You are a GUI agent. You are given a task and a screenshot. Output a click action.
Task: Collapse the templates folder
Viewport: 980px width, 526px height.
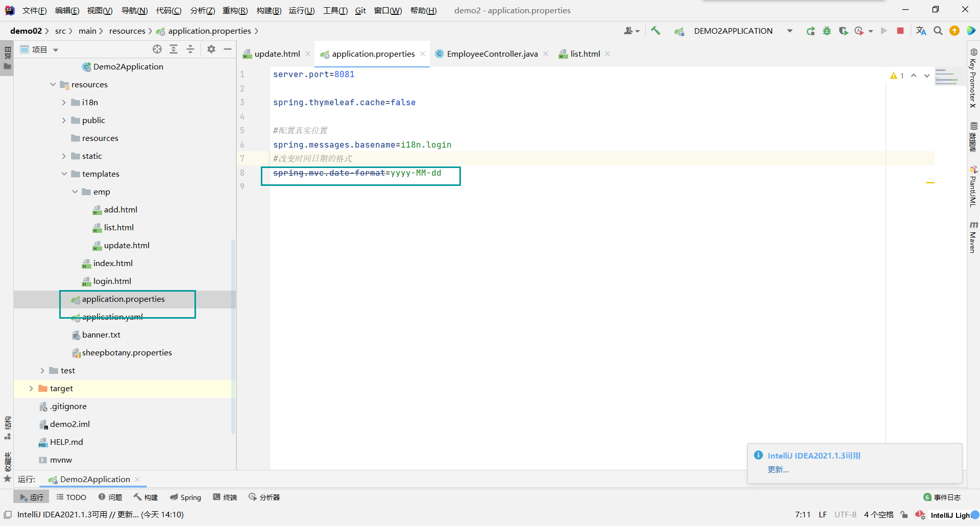[x=64, y=174]
